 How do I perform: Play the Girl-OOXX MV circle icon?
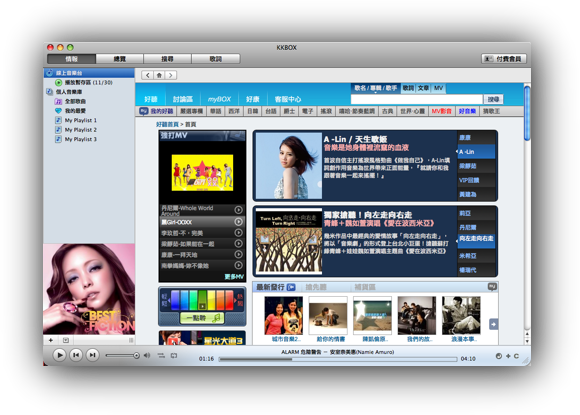pos(239,222)
